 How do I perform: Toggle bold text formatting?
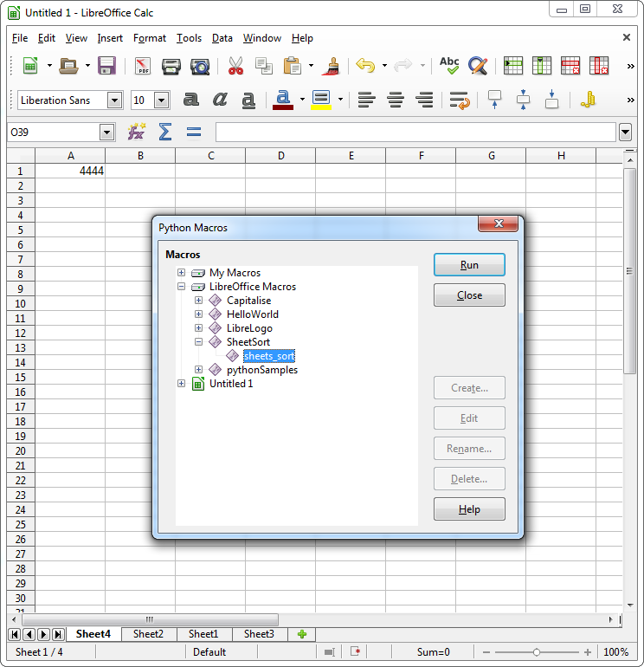coord(191,100)
